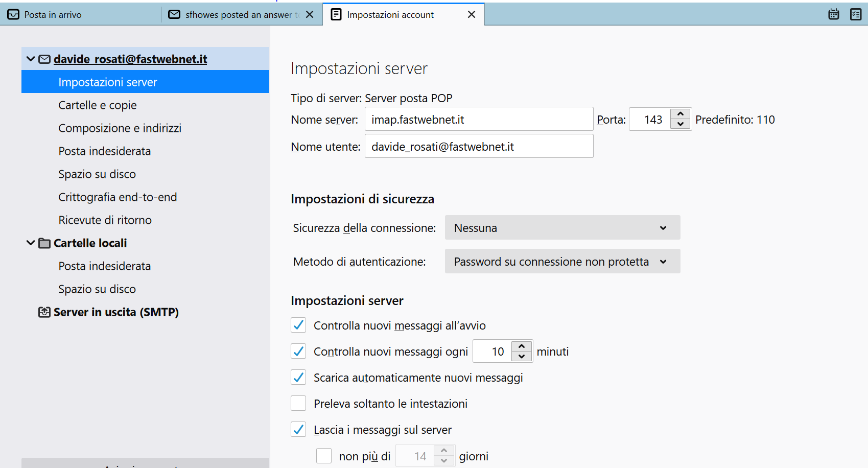The image size is (868, 468).
Task: Close the sfhowes posted an answer tab
Action: [310, 14]
